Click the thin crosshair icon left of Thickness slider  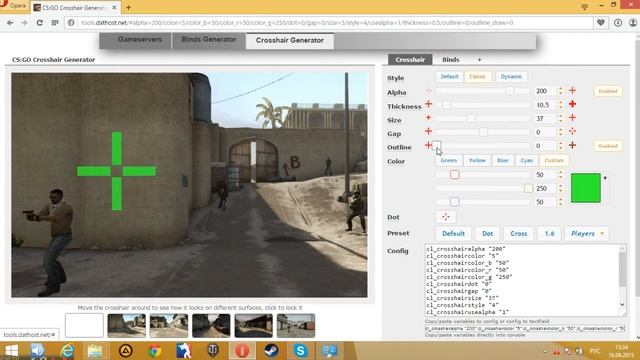coord(428,104)
